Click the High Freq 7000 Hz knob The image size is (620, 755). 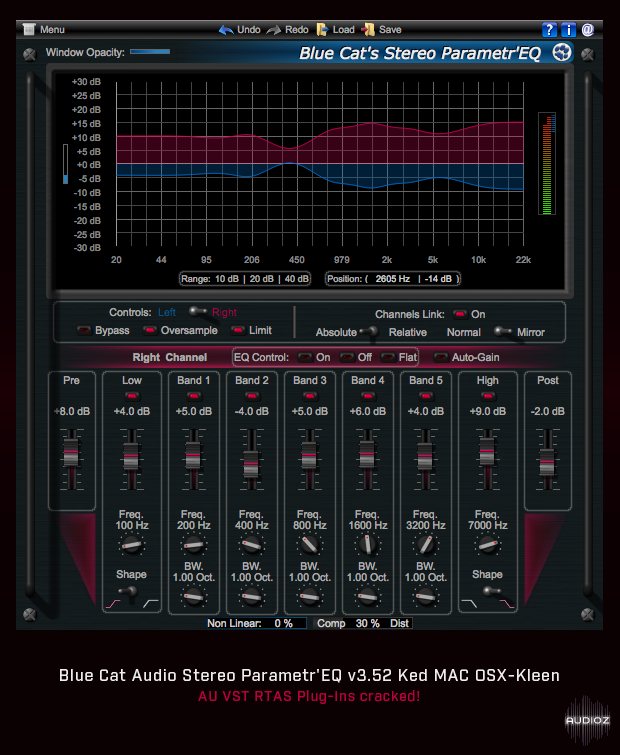(488, 545)
